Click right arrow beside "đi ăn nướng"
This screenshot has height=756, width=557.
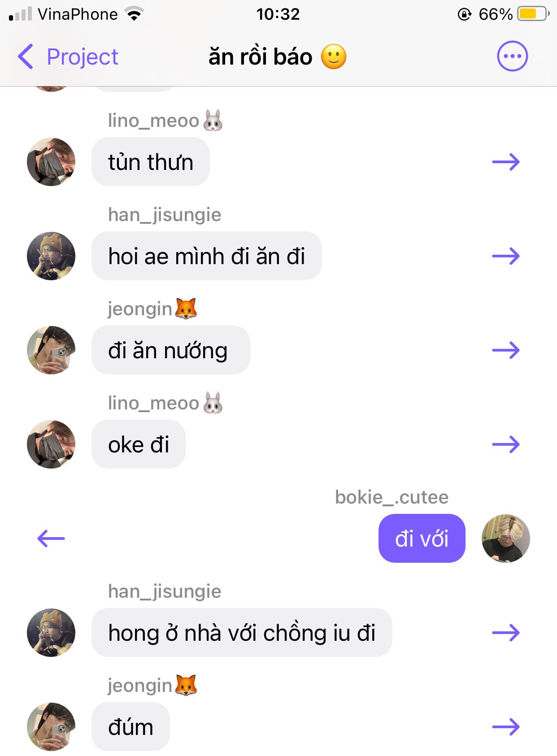pos(506,350)
